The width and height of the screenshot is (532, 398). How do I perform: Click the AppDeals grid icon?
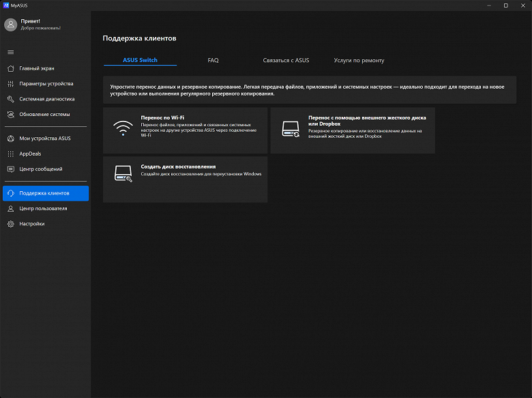pyautogui.click(x=10, y=154)
